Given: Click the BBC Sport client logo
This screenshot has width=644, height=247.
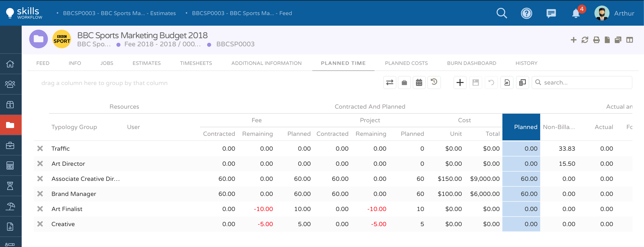Looking at the screenshot, I should tap(62, 39).
